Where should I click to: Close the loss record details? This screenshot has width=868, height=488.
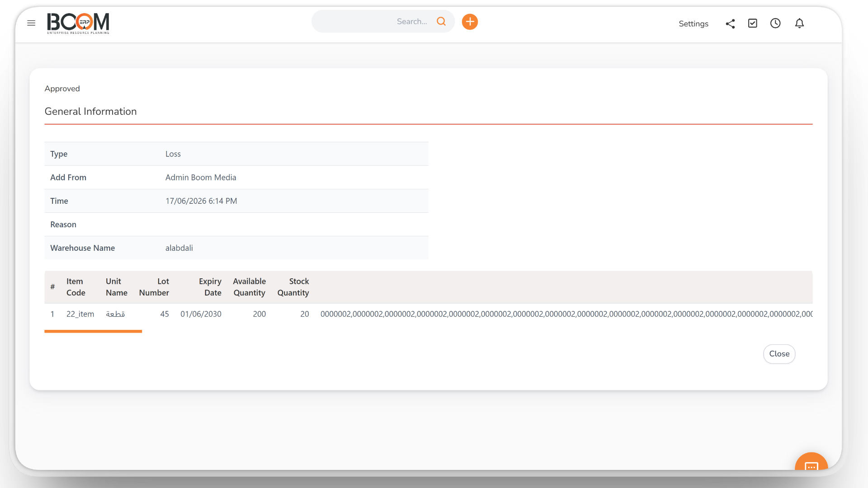coord(779,354)
